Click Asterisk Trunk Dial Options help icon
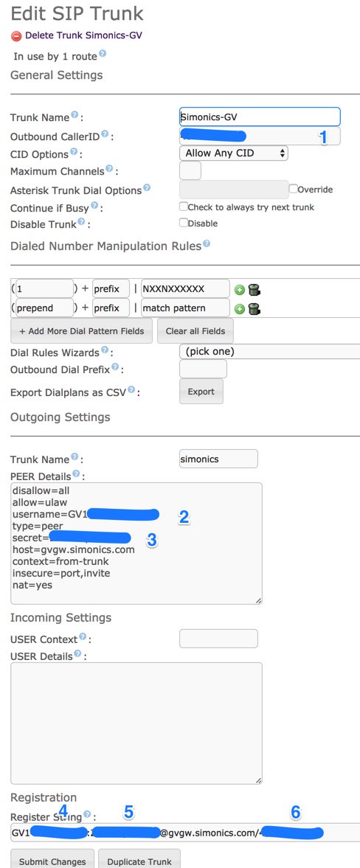Image resolution: width=360 pixels, height=868 pixels. (147, 187)
